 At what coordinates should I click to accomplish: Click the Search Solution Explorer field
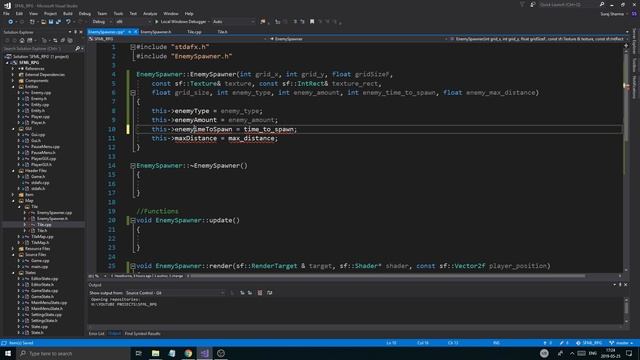tap(39, 49)
